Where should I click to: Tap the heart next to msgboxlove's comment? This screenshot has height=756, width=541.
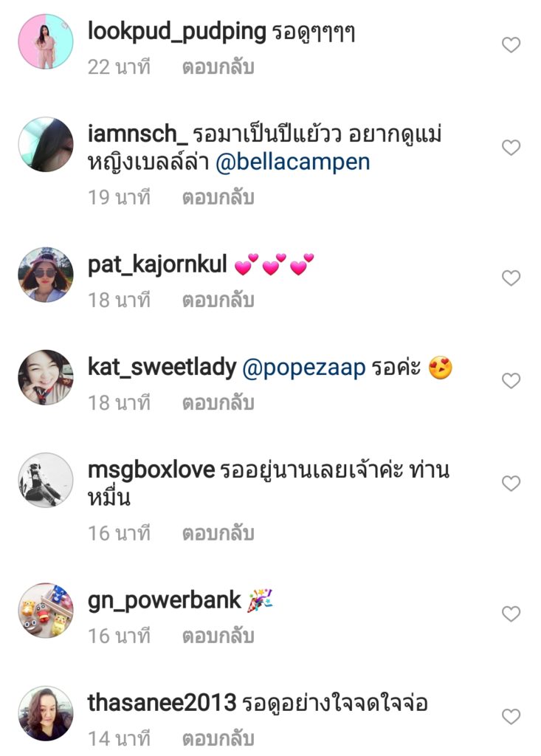(x=511, y=483)
